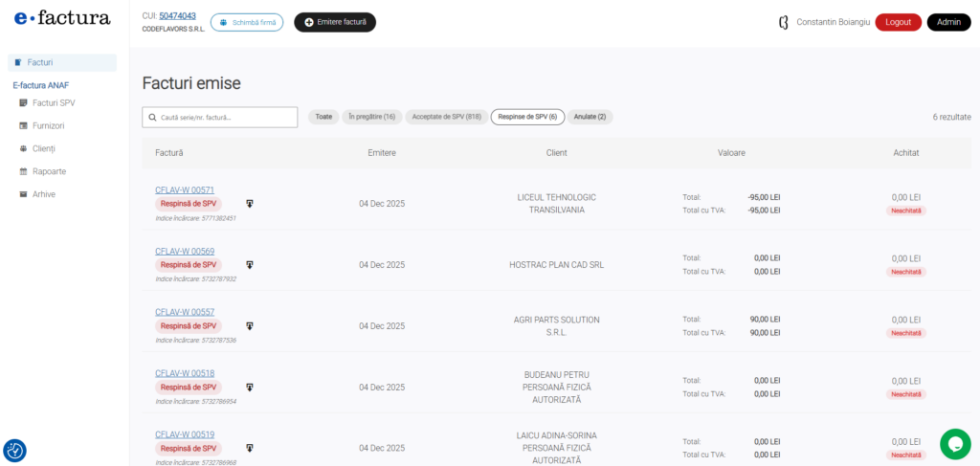Click the user avatar icon beside Constantin Boiangiu
Screen dimensions: 980x466
(784, 22)
